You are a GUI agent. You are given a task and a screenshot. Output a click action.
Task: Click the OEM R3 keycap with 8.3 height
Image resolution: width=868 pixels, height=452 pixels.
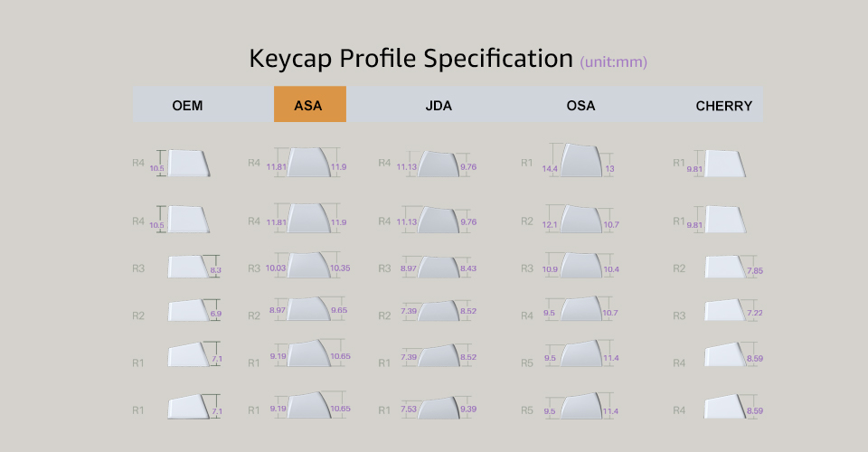coord(188,267)
